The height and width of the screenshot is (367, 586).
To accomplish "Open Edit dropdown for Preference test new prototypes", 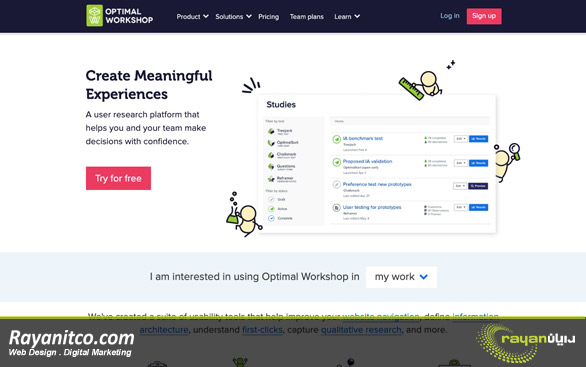I will coord(460,186).
